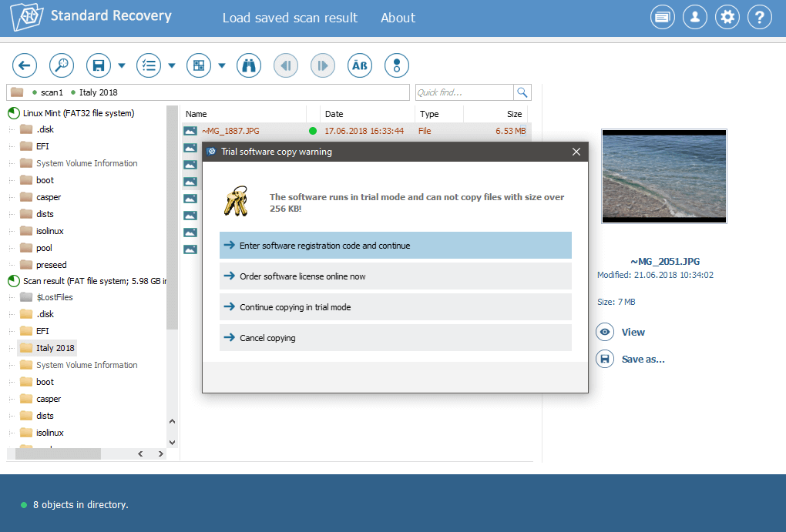Choose Cancel copying option
The width and height of the screenshot is (786, 532).
click(x=395, y=338)
